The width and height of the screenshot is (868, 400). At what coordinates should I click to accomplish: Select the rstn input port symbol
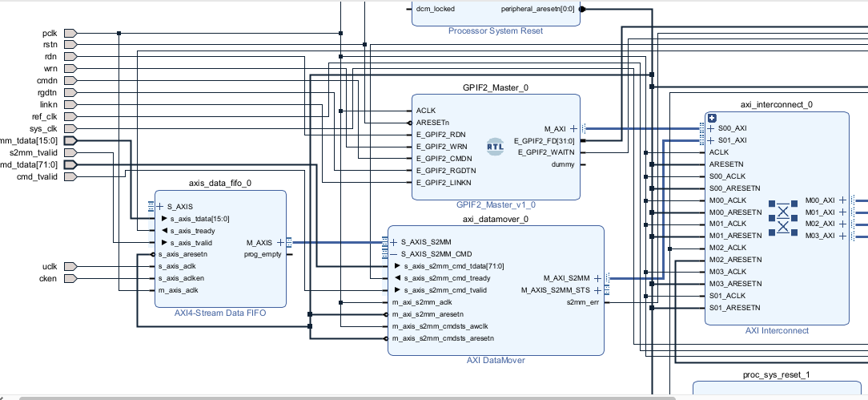pyautogui.click(x=70, y=45)
